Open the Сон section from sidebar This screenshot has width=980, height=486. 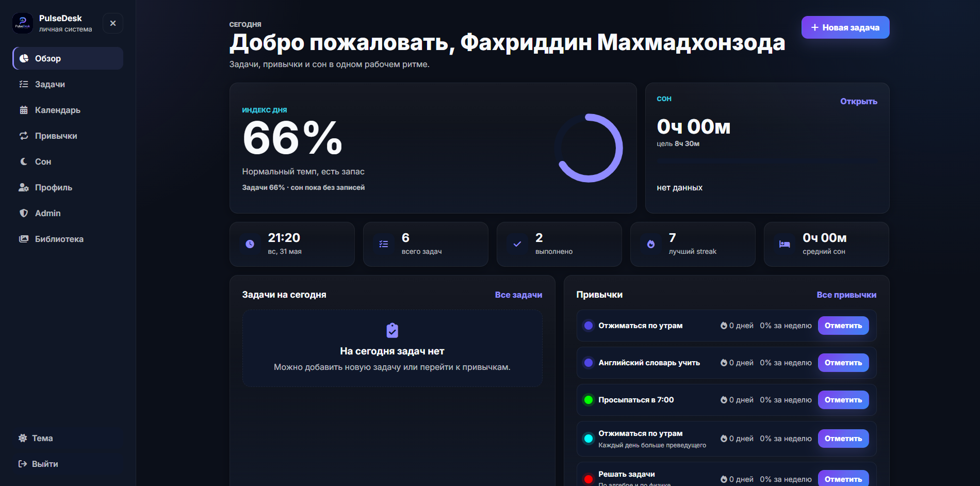[x=68, y=161]
